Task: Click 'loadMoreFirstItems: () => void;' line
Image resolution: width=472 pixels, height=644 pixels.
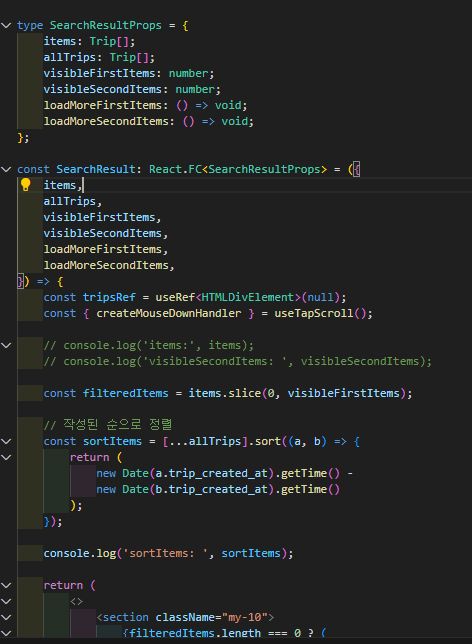Action: point(145,106)
